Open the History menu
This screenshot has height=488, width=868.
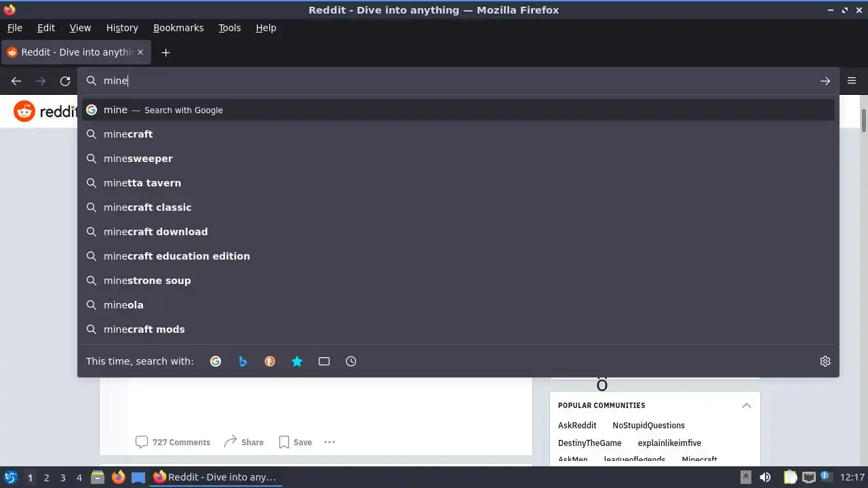point(122,28)
